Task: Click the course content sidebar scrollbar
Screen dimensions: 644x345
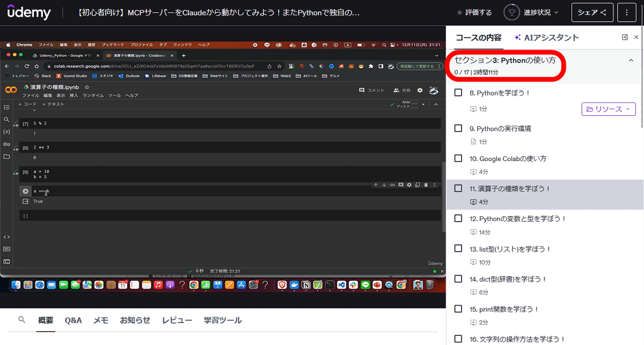Action: pyautogui.click(x=641, y=97)
